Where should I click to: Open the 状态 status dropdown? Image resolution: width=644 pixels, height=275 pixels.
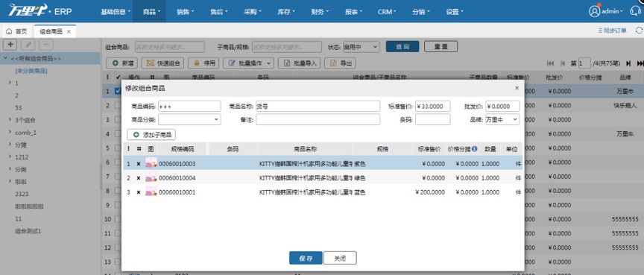pyautogui.click(x=361, y=47)
